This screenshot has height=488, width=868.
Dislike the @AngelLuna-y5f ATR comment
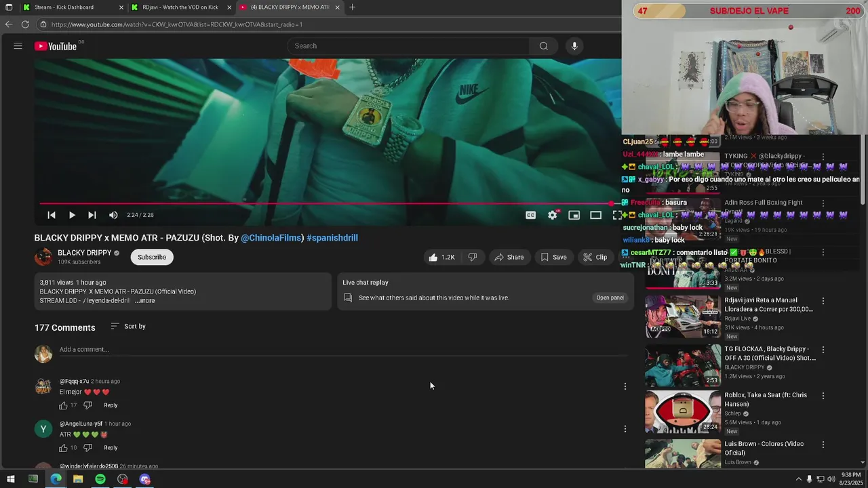click(87, 448)
